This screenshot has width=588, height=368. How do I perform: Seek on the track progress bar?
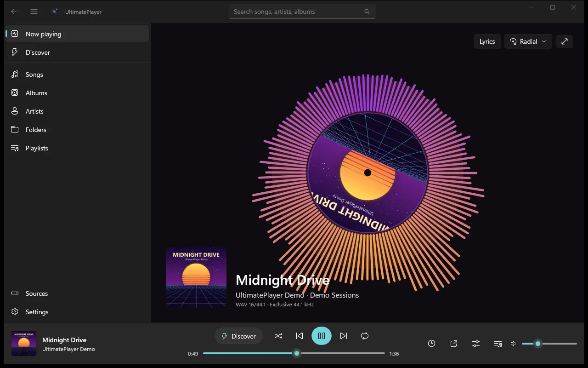[294, 353]
